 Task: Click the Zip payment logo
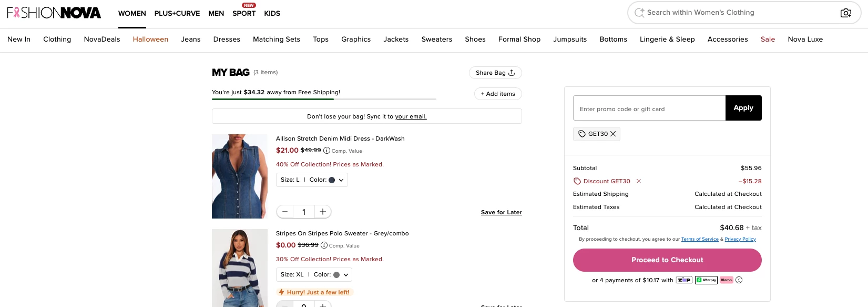tap(684, 280)
